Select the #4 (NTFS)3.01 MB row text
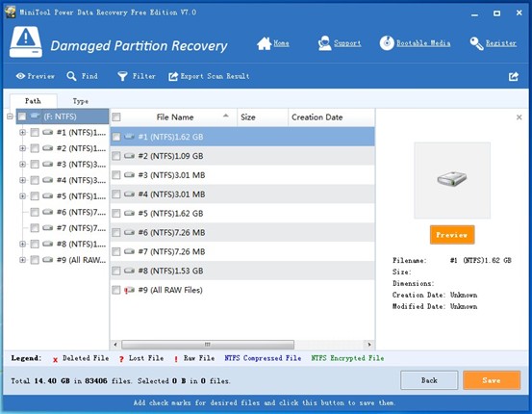This screenshot has height=414, width=532. [171, 194]
